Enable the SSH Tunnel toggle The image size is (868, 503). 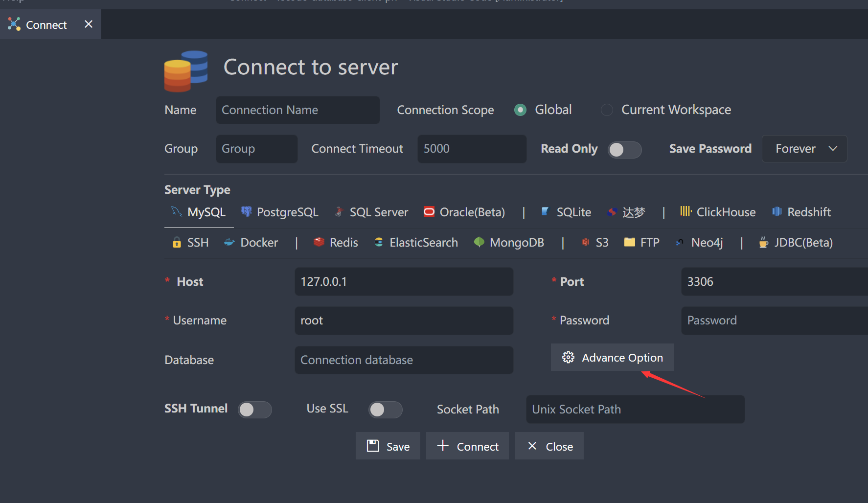[255, 410]
